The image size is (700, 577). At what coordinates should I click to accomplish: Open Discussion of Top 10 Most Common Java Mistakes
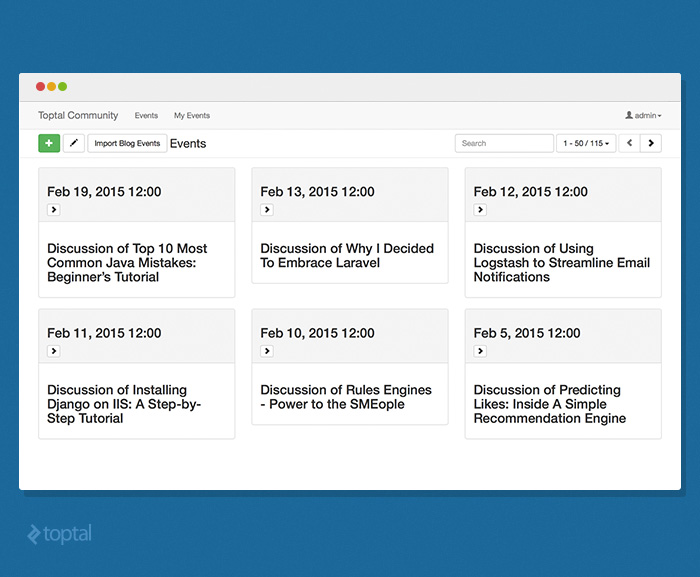click(127, 263)
